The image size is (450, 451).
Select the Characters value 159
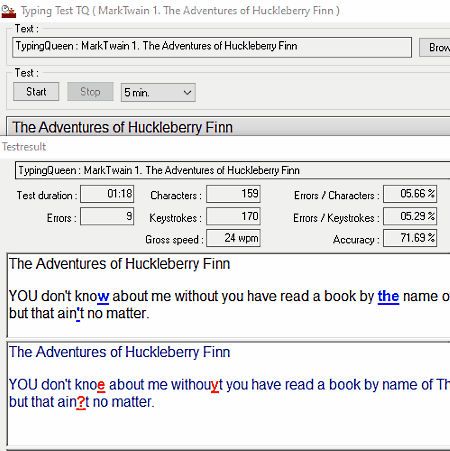[233, 194]
